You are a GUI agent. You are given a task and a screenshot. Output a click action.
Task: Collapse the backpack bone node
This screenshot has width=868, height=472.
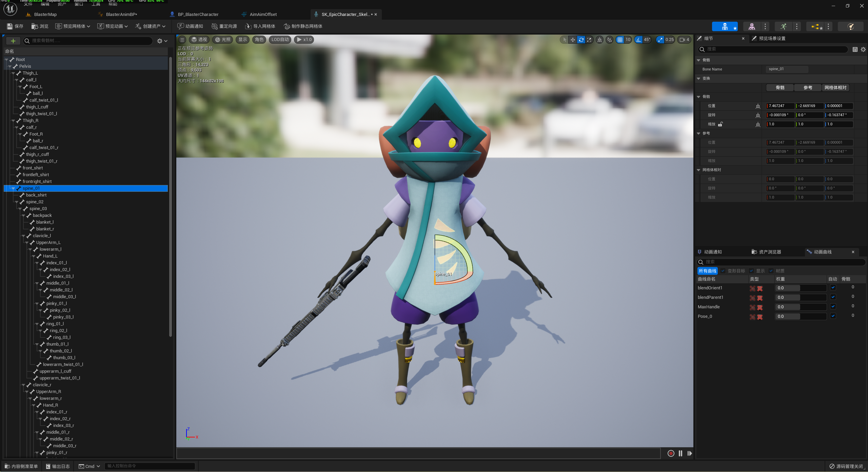pos(23,216)
